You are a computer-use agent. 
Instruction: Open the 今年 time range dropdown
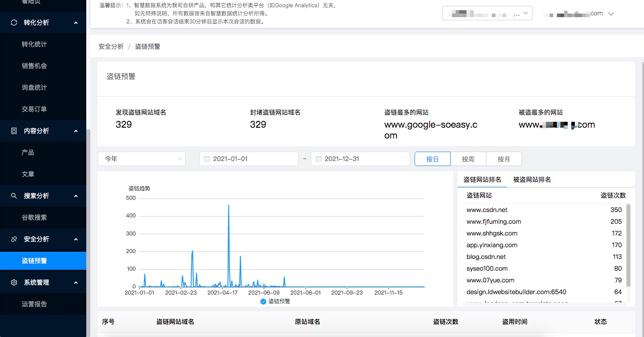point(141,158)
